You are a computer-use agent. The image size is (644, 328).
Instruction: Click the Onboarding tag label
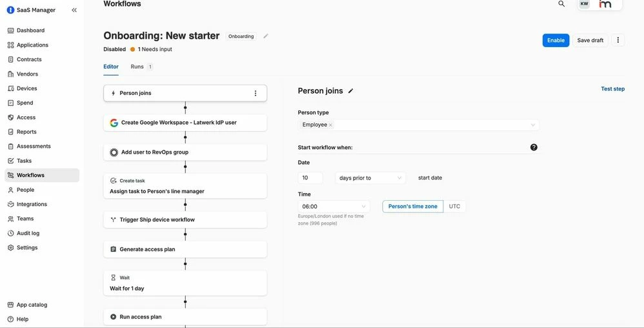pos(241,36)
